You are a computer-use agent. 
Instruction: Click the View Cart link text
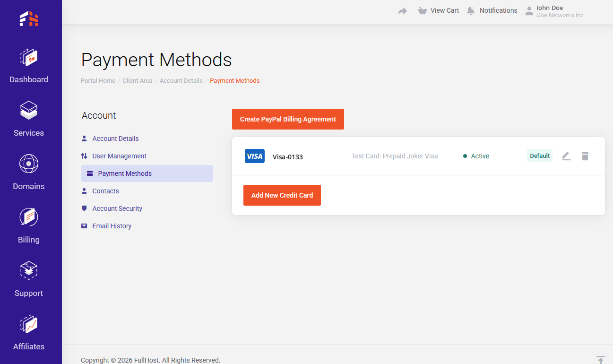coord(445,10)
